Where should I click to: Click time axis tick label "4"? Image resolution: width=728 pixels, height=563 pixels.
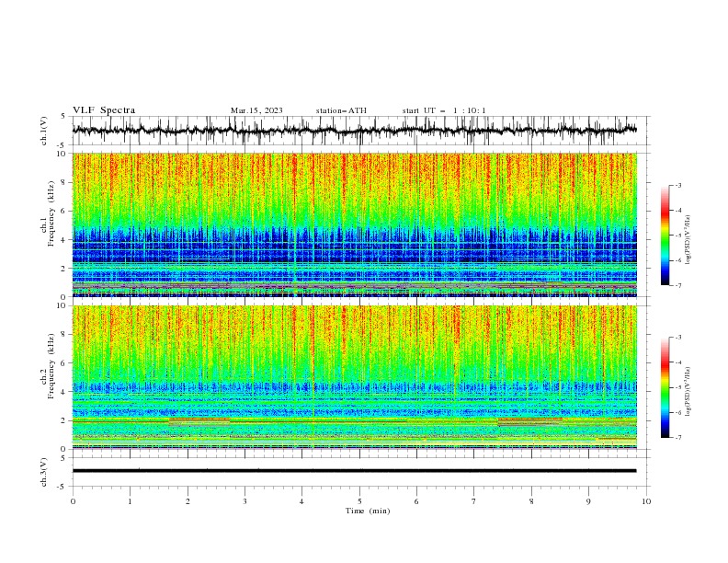[302, 501]
